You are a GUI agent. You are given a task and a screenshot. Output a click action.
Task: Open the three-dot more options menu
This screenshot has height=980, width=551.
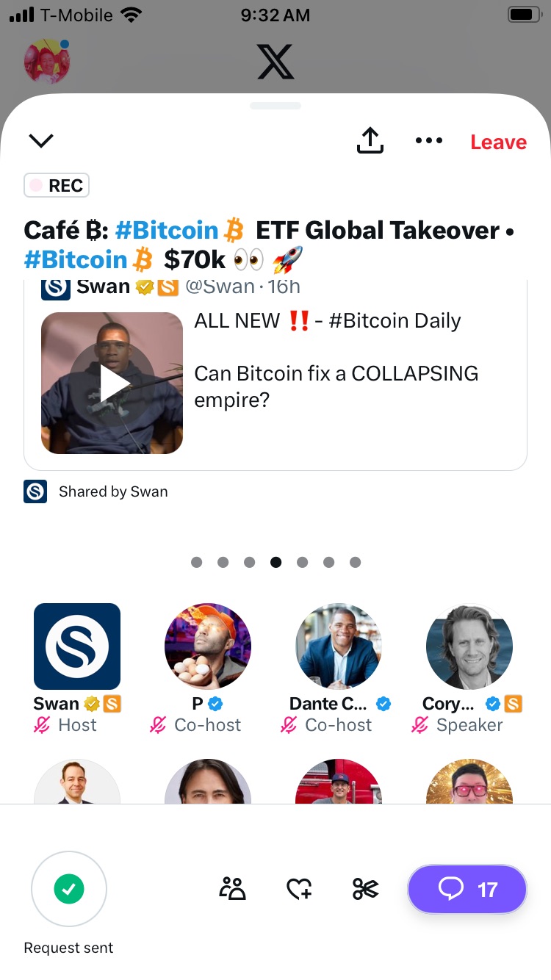click(429, 140)
